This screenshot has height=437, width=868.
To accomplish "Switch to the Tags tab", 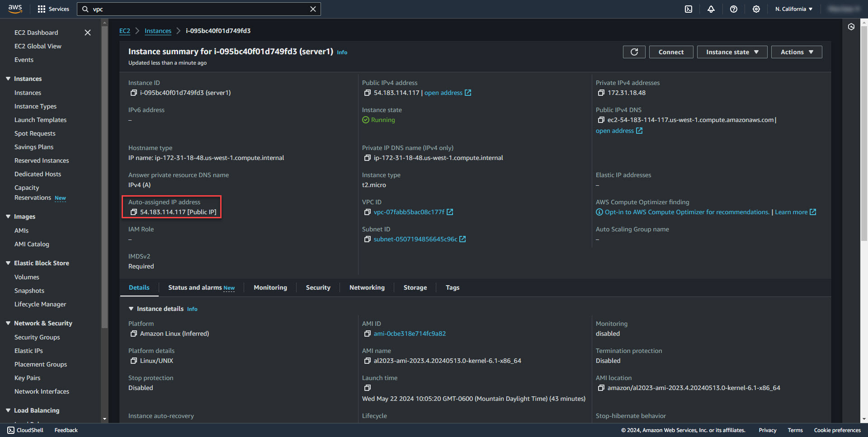I will click(453, 287).
